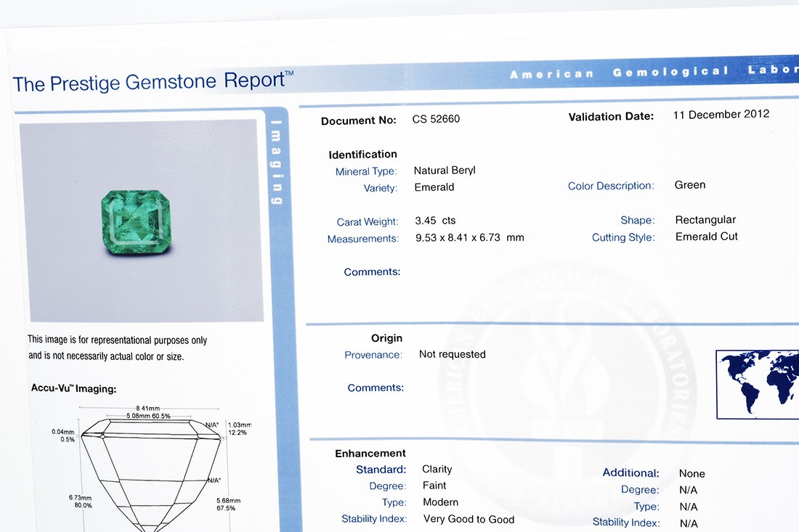Click the weight value "3.45 cts"
Screen dimensions: 799x532
click(x=435, y=221)
